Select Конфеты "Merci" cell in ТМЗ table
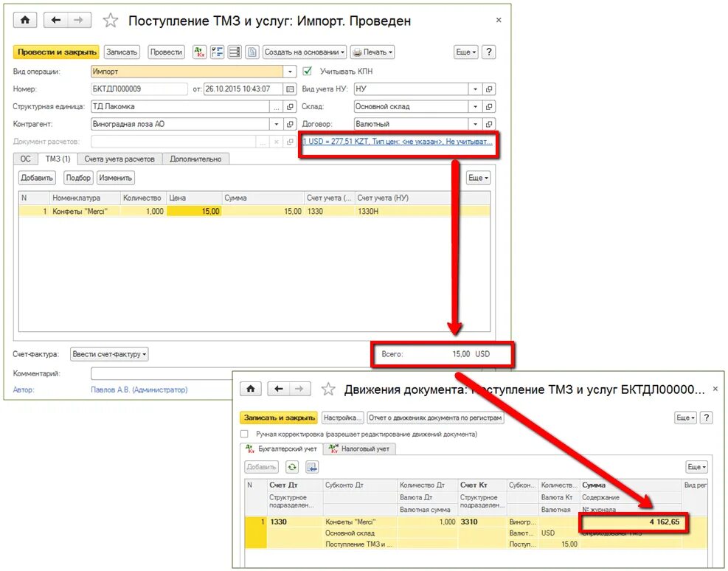The width and height of the screenshot is (728, 571). tap(85, 211)
